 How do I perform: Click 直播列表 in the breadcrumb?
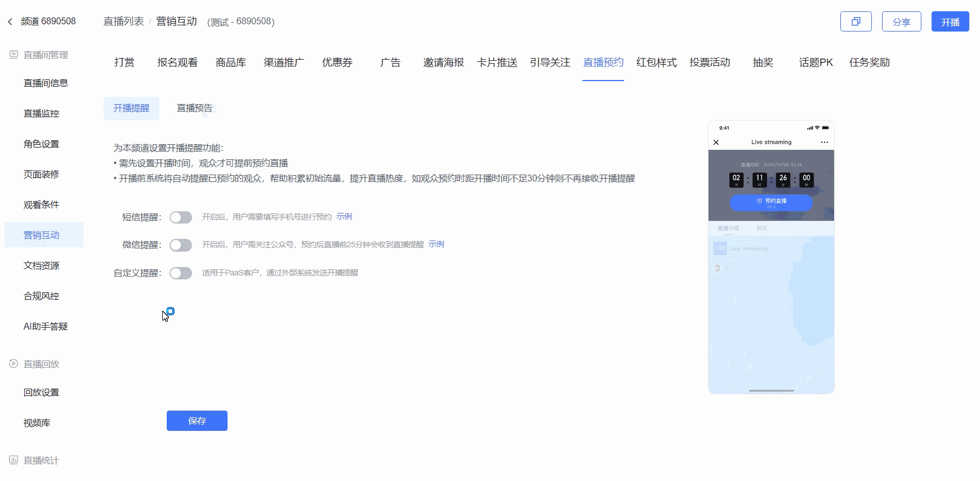point(123,21)
